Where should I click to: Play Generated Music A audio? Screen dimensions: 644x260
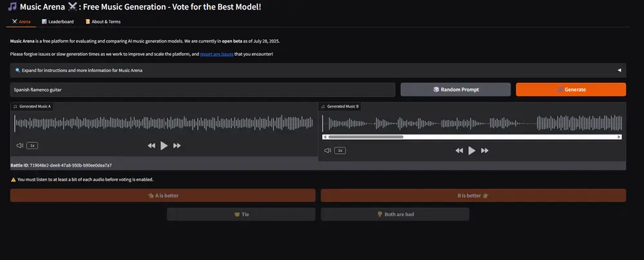click(164, 145)
